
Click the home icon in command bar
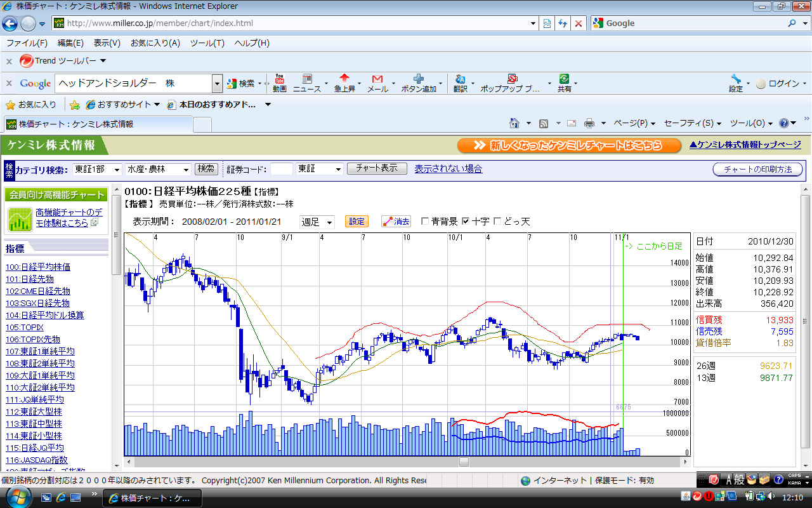(x=516, y=123)
